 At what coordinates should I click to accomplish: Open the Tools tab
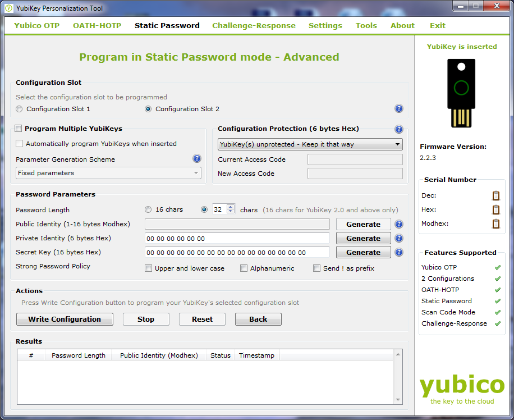[366, 26]
